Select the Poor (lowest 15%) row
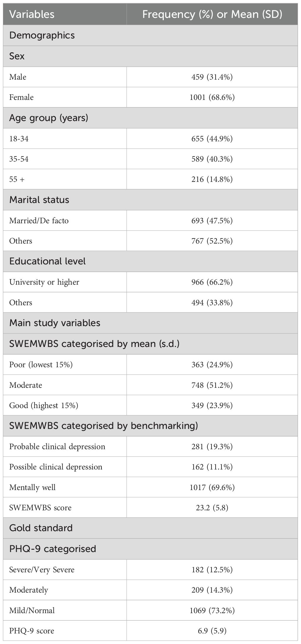 (x=150, y=365)
